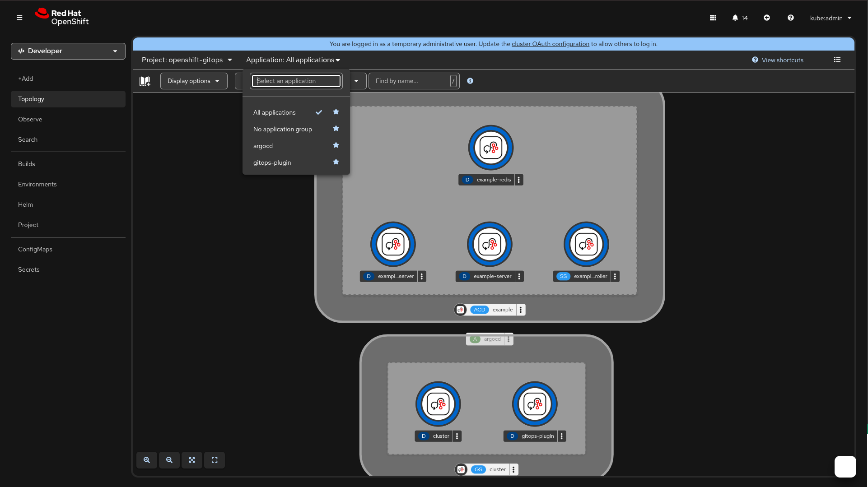Toggle favorite star for No application group
868x487 pixels.
[x=336, y=129]
